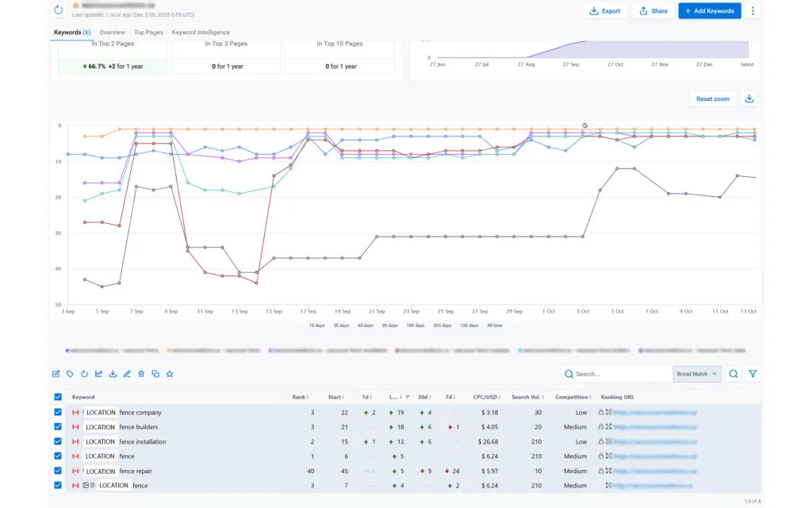Download the ranking chart image
Viewport: 812px width, 508px height.
pyautogui.click(x=749, y=99)
